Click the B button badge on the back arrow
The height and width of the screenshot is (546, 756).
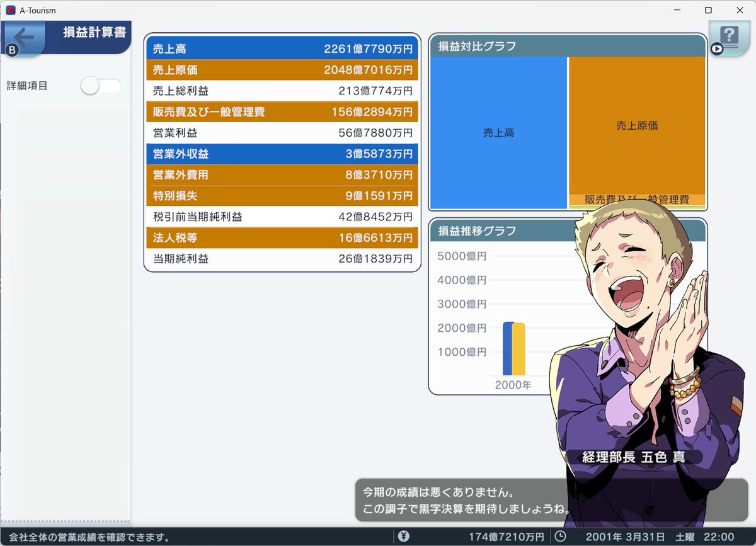(11, 50)
